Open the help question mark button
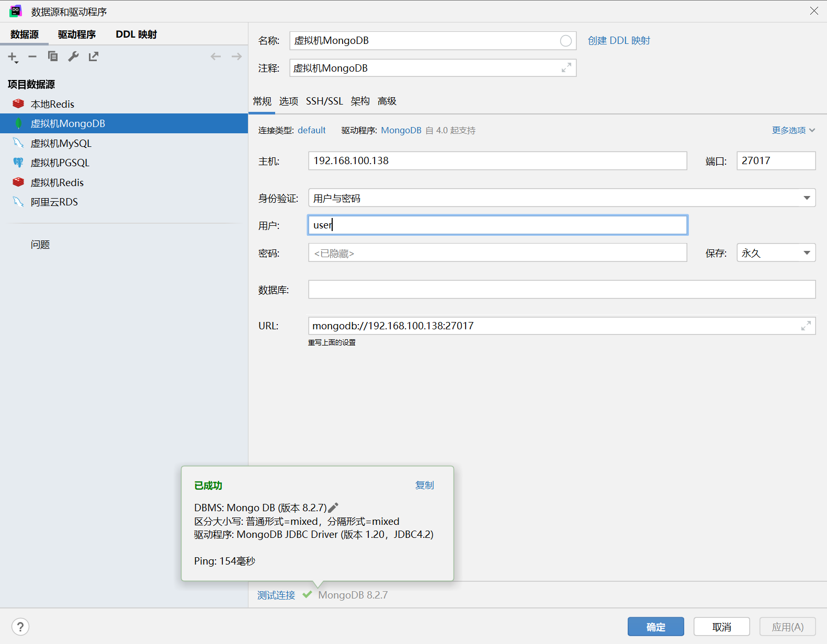827x644 pixels. click(x=20, y=627)
